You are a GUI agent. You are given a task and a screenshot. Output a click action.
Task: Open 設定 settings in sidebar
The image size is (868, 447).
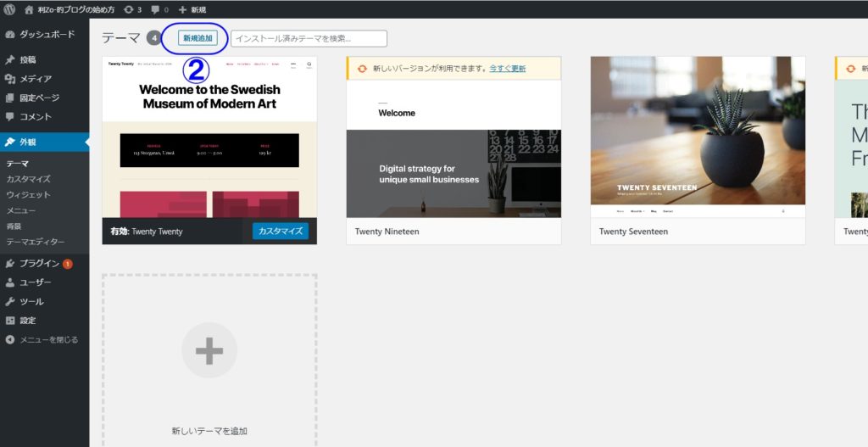coord(28,320)
